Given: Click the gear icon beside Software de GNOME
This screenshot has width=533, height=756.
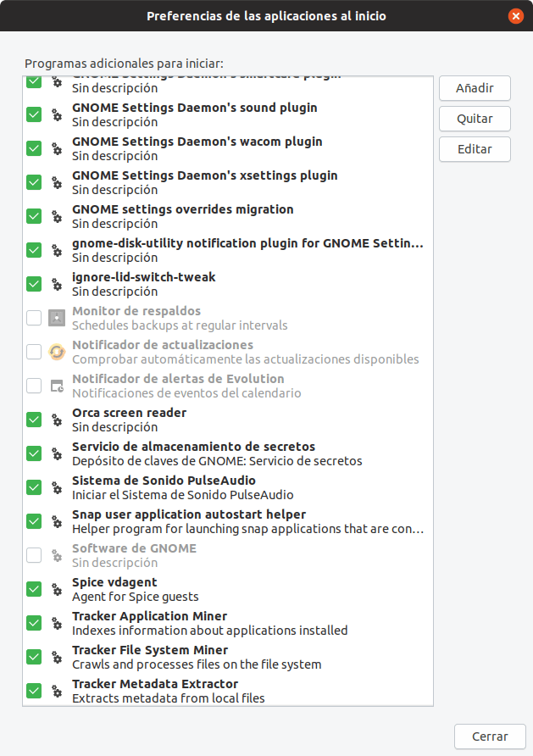Looking at the screenshot, I should click(57, 555).
